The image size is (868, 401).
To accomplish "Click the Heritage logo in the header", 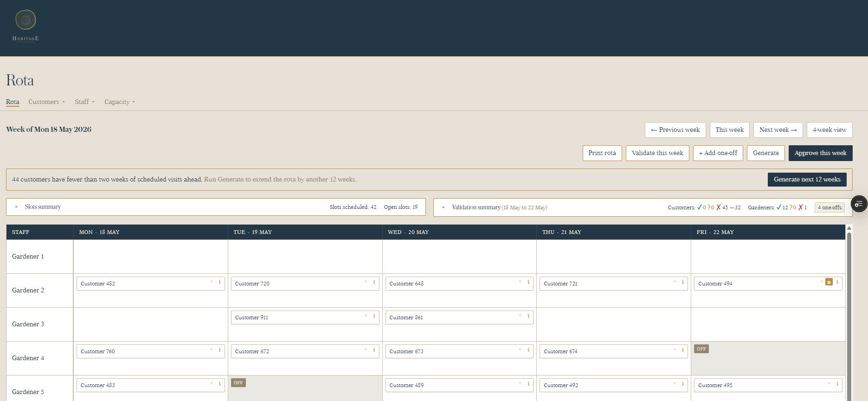I will (x=26, y=26).
